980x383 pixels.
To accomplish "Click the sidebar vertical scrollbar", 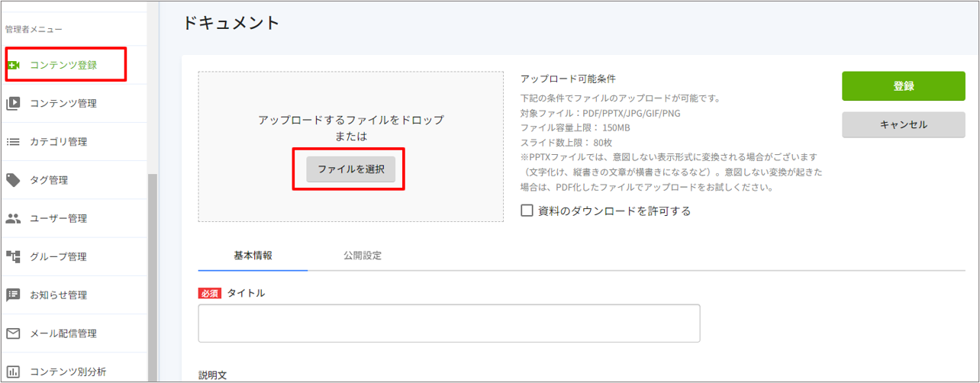I will click(x=152, y=278).
